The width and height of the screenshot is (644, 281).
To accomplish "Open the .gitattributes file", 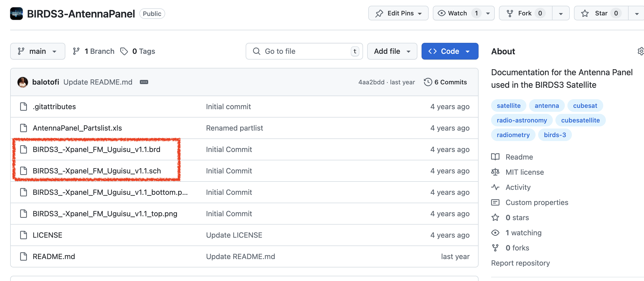I will pyautogui.click(x=54, y=107).
